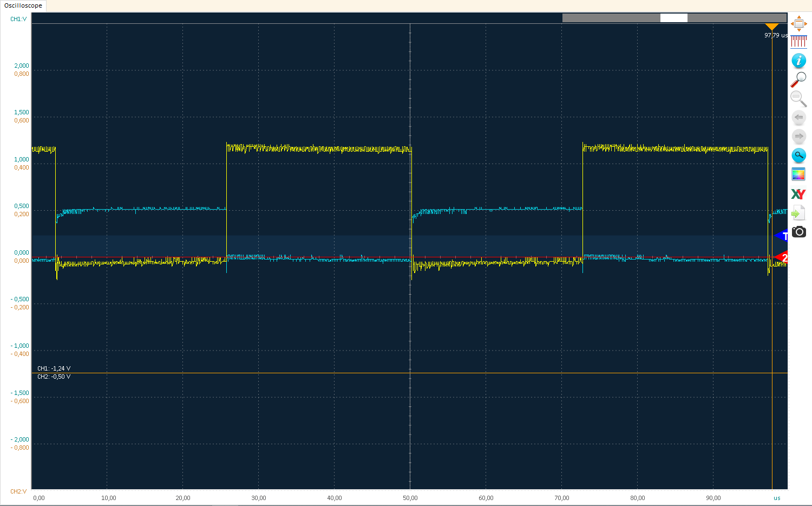
Task: Switch to XY mode with the XY icon
Action: click(798, 194)
